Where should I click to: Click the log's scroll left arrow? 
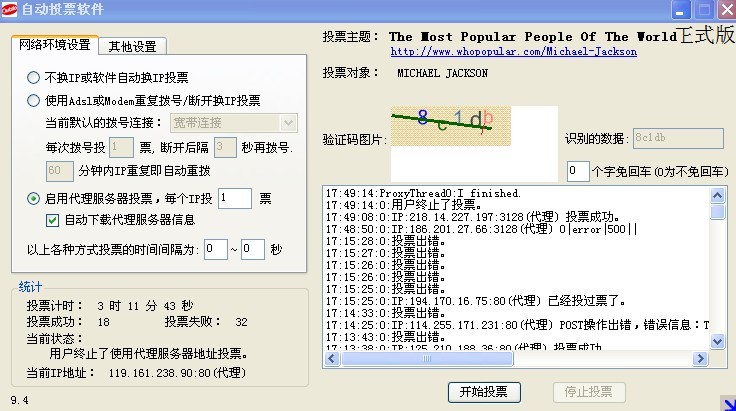[330, 357]
